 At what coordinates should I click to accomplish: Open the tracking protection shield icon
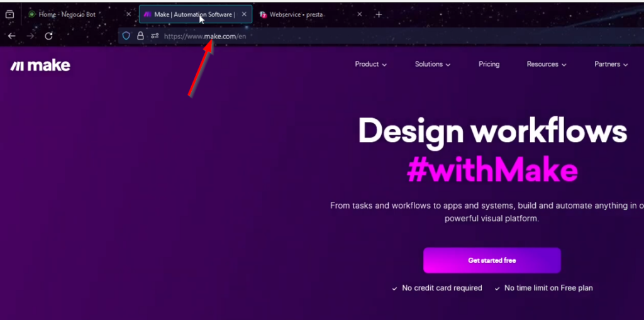pyautogui.click(x=126, y=36)
